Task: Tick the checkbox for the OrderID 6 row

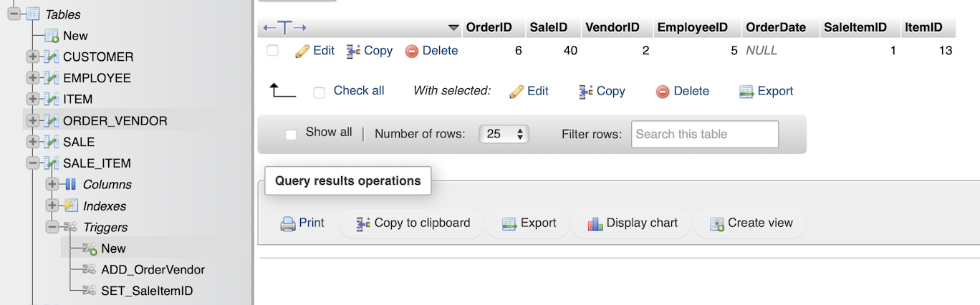Action: coord(272,51)
